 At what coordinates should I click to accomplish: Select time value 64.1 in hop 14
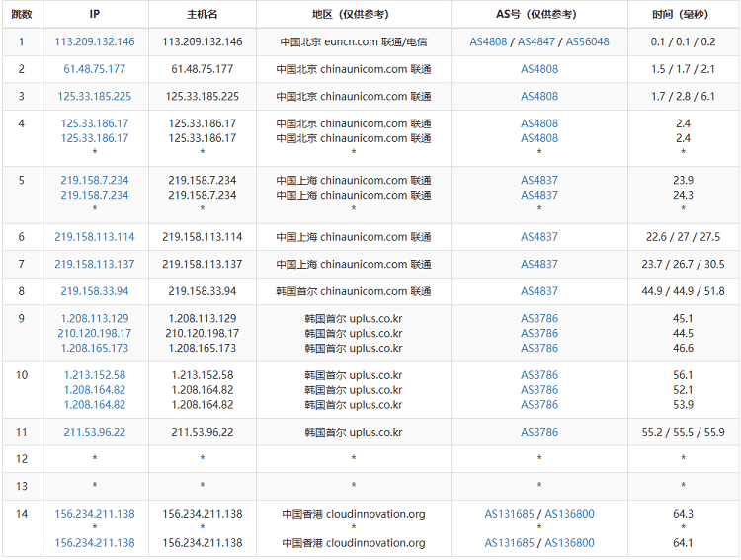point(684,543)
